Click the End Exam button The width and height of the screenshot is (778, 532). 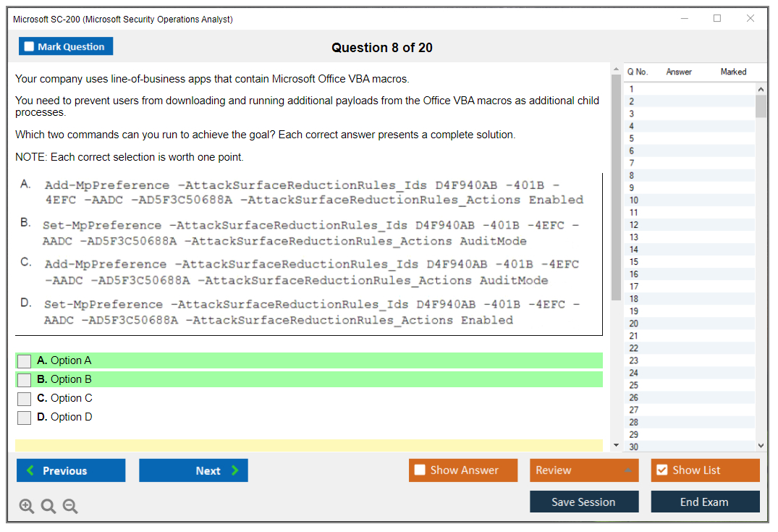point(705,501)
